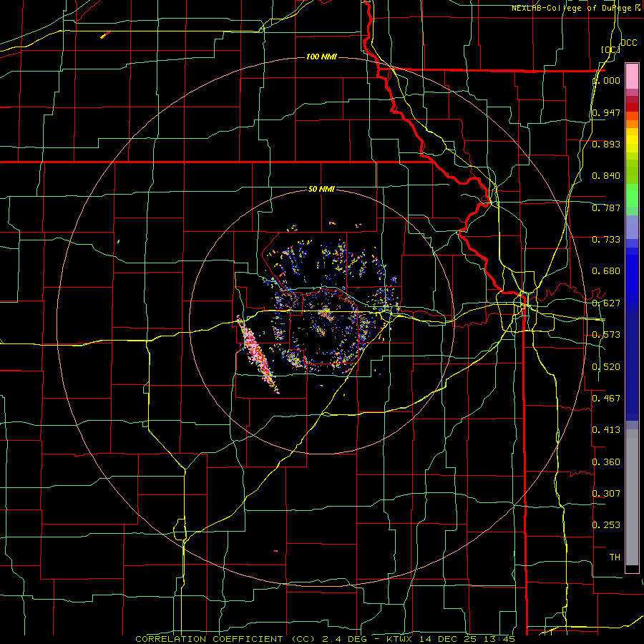
Task: Click the 0.253 legend value
Action: pos(606,525)
